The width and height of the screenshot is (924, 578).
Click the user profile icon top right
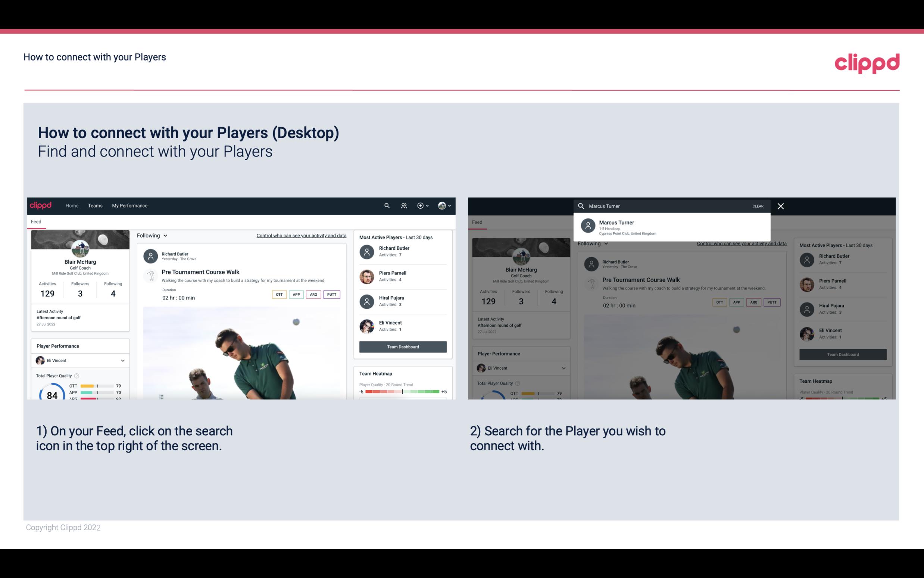coord(441,205)
